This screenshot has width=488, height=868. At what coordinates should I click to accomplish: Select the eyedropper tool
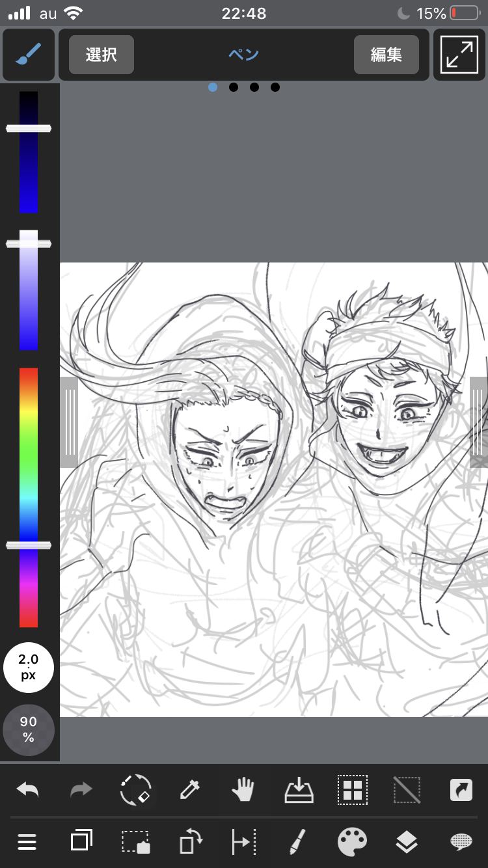pyautogui.click(x=189, y=791)
